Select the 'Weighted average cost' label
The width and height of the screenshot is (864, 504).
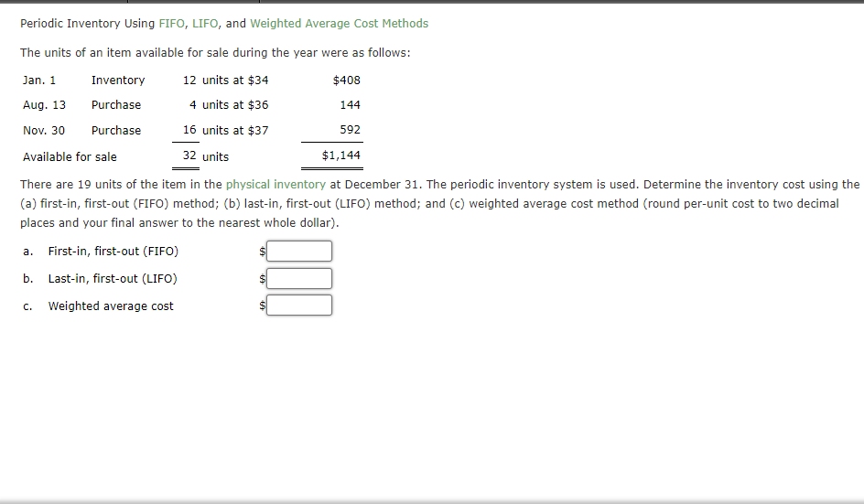click(x=111, y=306)
